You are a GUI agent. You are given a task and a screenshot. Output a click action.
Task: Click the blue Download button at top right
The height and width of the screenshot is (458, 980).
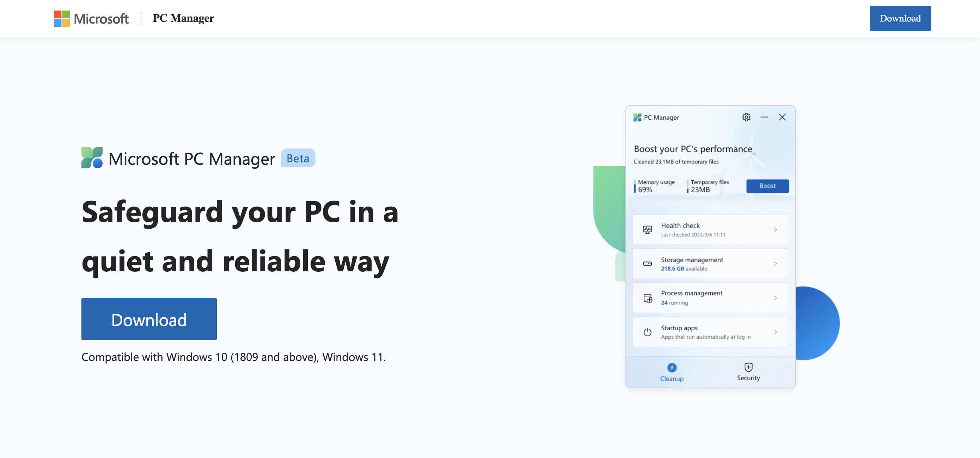900,18
